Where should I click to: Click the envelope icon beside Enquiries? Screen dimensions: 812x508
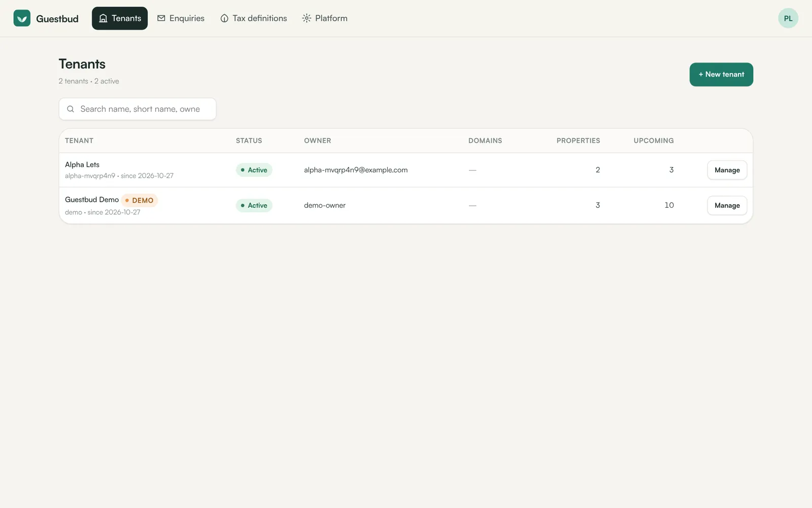(161, 18)
